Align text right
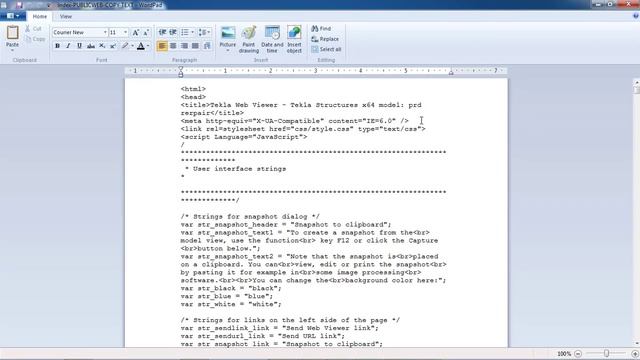The width and height of the screenshot is (640, 360). [184, 46]
